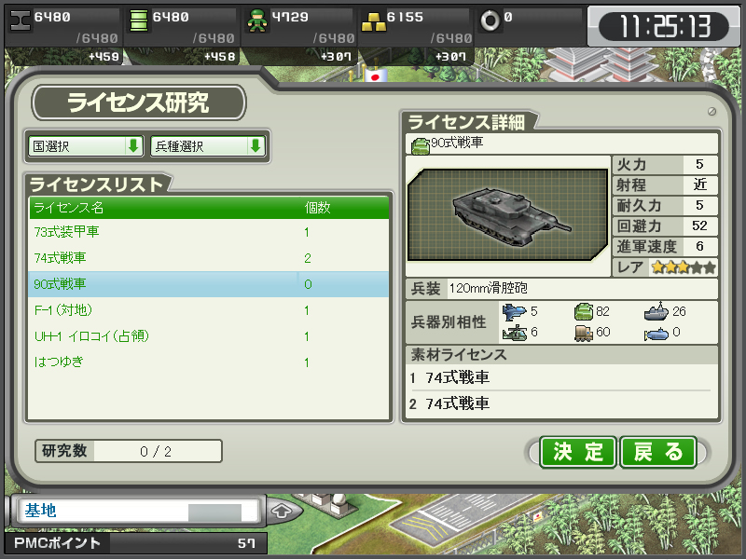Open the 国選択 country dropdown
746x560 pixels.
[x=85, y=146]
